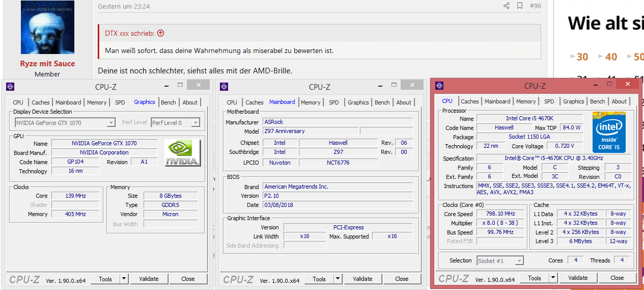Click Tools button in Graphics window
Image resolution: width=644 pixels, height=290 pixels.
105,279
